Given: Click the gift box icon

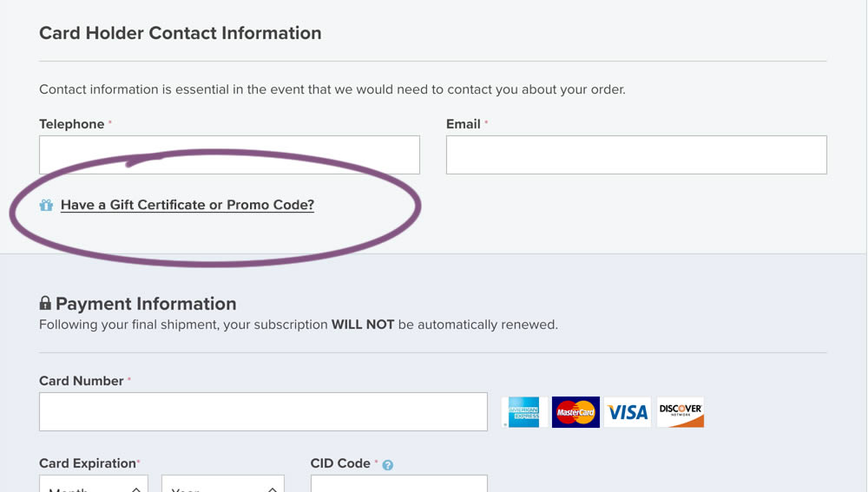Looking at the screenshot, I should (x=46, y=205).
